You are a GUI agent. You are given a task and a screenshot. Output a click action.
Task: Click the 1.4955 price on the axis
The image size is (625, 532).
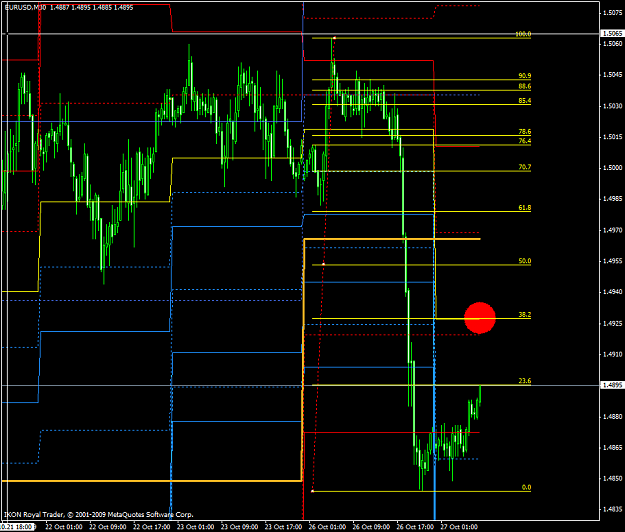click(612, 261)
